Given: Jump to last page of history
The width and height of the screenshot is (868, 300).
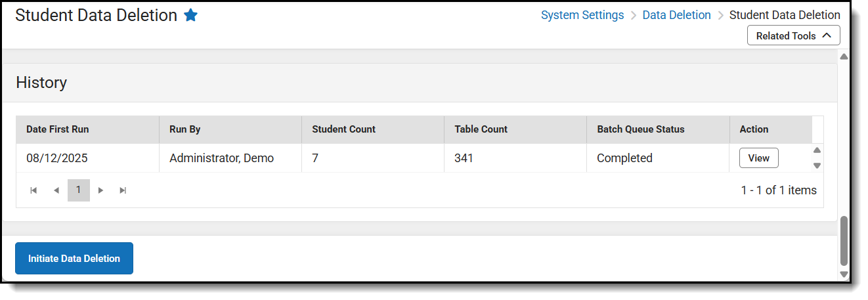Looking at the screenshot, I should click(x=123, y=190).
